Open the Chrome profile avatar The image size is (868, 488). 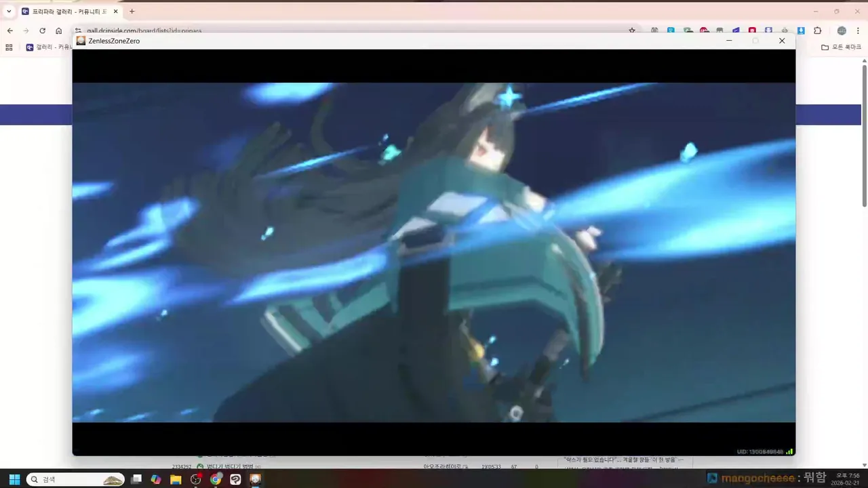click(842, 30)
